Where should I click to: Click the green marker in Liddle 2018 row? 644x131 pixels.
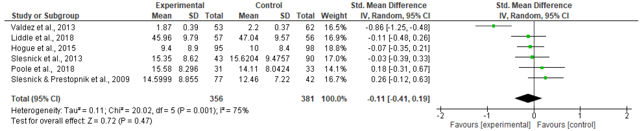pyautogui.click(x=528, y=37)
